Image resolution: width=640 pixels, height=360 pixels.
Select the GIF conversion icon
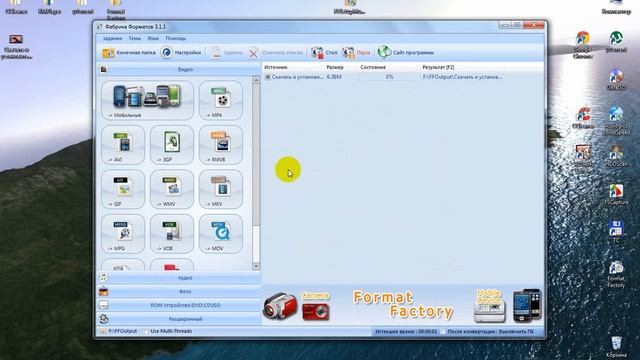123,189
